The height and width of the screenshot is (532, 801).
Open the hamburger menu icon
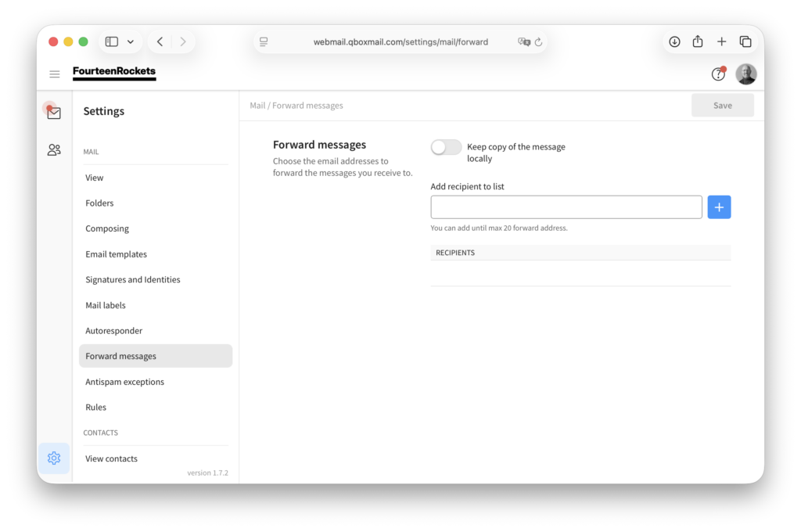tap(54, 74)
